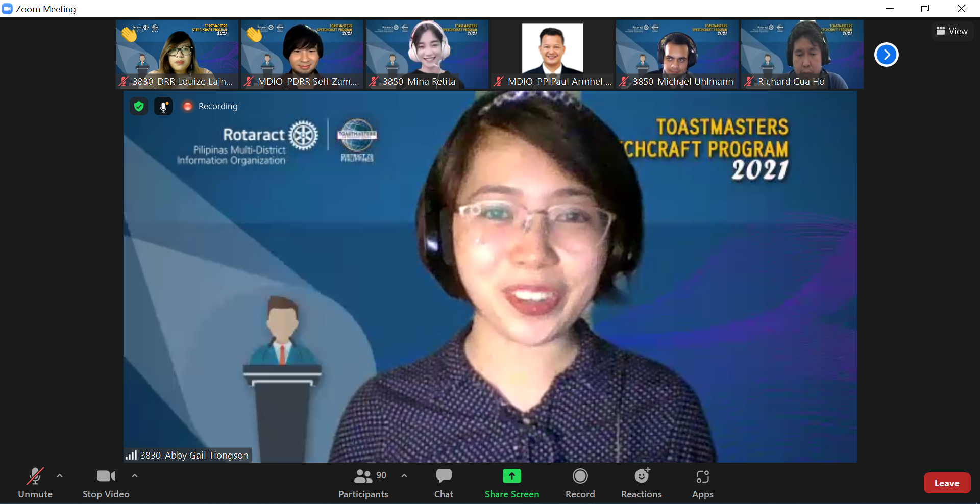
Task: Stop your video feed
Action: (106, 483)
